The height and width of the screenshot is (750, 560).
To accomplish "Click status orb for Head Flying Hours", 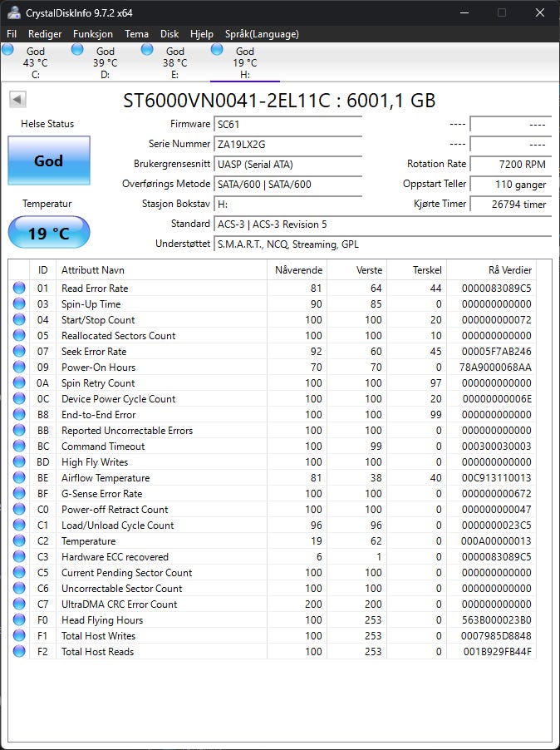I will coord(19,619).
